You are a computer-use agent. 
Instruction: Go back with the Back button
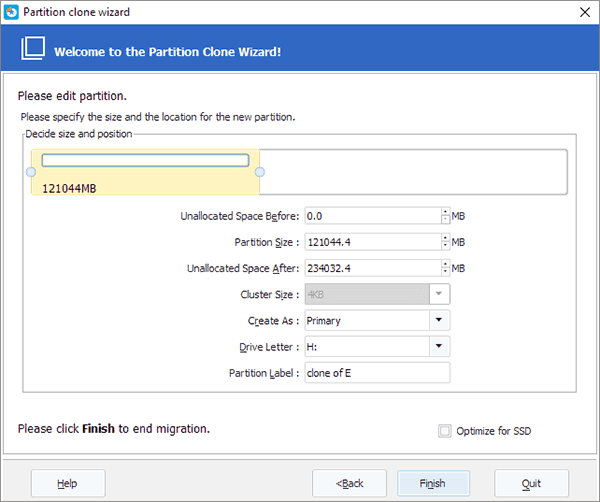coord(350,483)
